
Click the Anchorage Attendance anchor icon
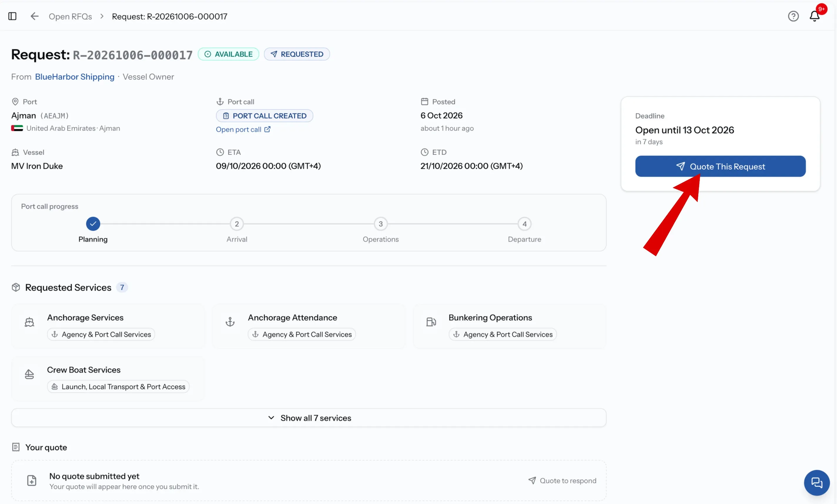click(230, 322)
